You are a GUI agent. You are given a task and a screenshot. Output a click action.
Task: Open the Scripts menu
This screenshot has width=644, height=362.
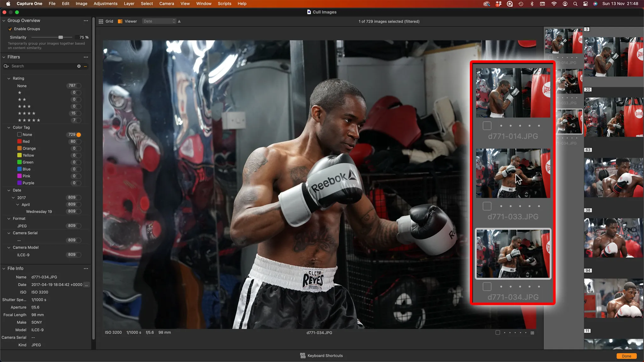point(224,4)
